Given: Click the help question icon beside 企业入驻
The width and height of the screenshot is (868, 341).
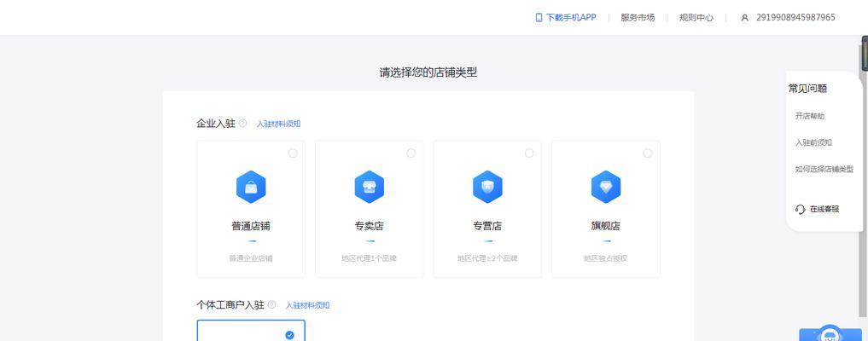Looking at the screenshot, I should point(242,124).
